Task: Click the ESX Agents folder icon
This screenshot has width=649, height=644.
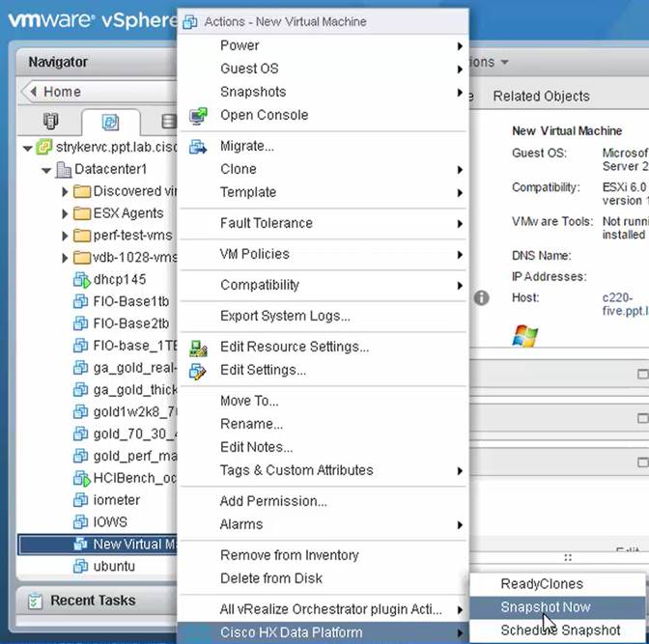Action: 82,213
